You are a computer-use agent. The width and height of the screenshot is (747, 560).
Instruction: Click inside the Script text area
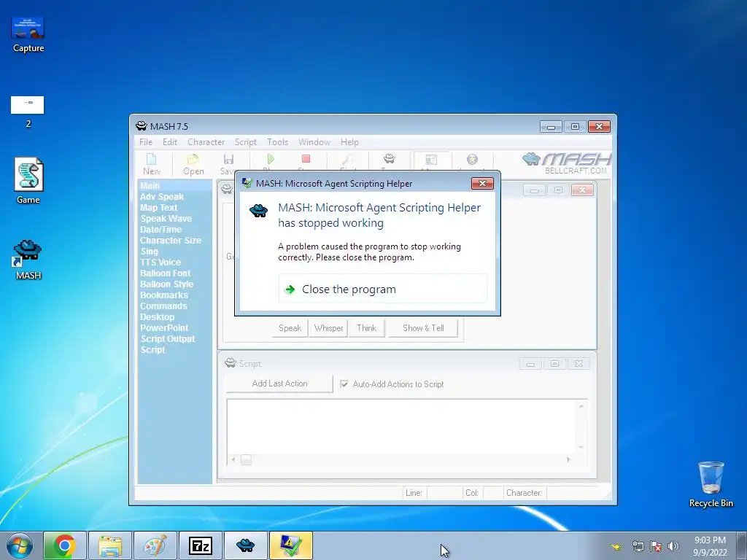(403, 426)
